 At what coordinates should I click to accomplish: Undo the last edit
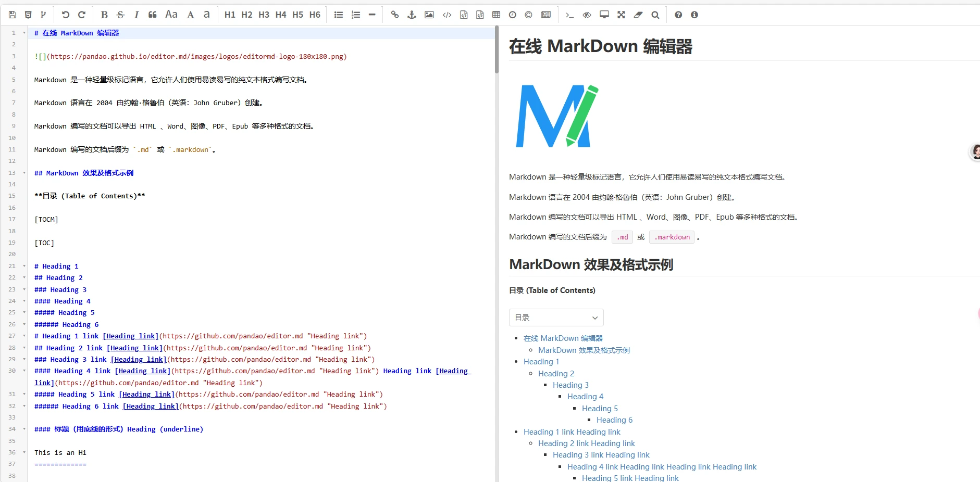coord(65,15)
